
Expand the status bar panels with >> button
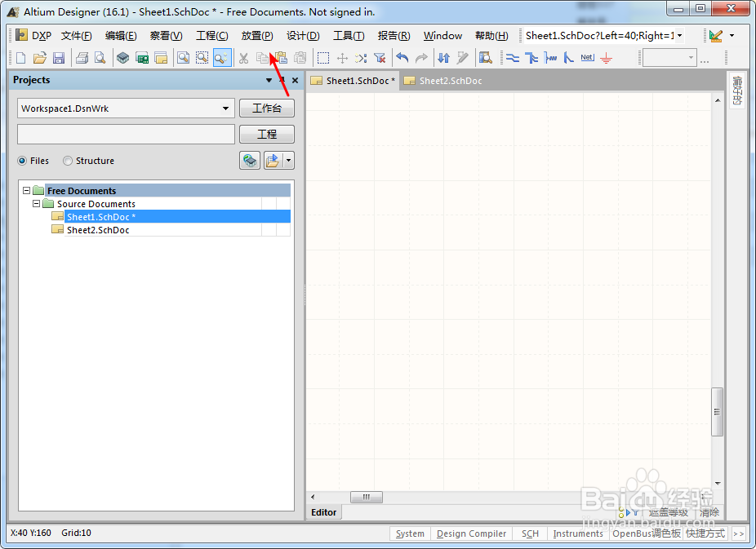pos(738,534)
